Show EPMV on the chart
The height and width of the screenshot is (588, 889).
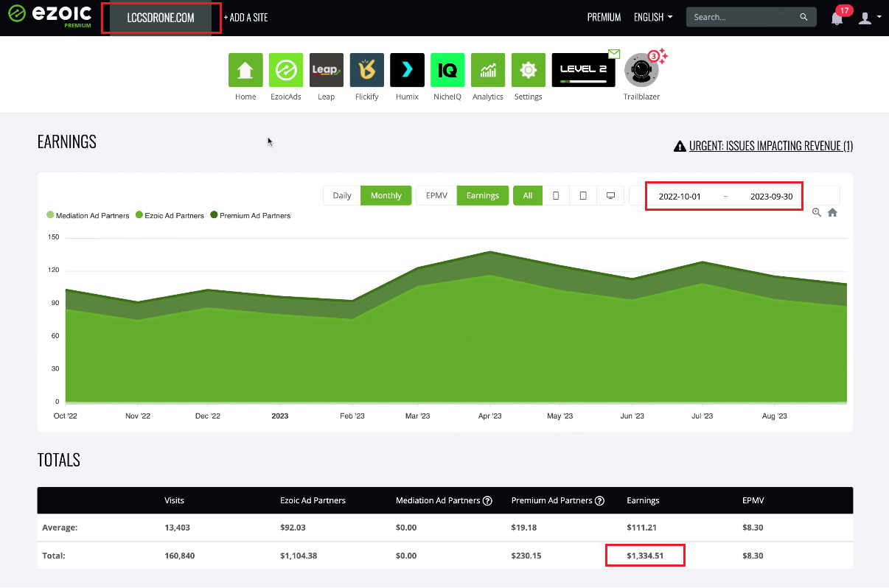point(436,195)
